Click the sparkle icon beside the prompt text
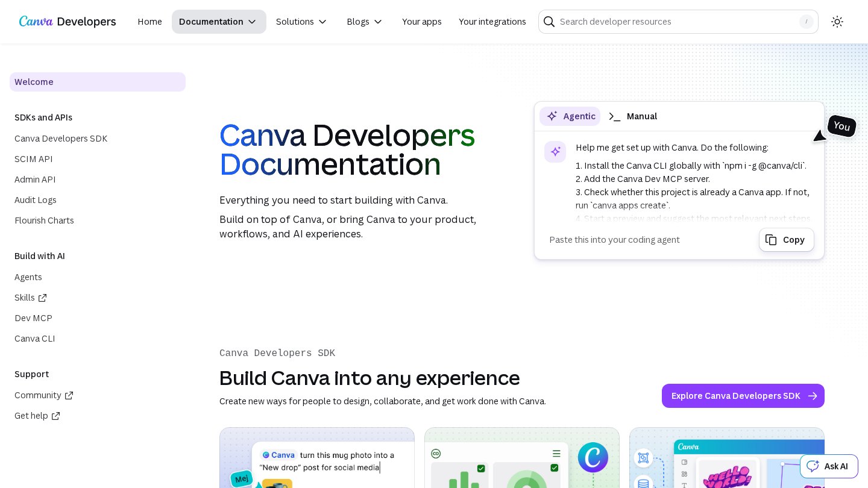The width and height of the screenshot is (868, 488). (x=555, y=152)
